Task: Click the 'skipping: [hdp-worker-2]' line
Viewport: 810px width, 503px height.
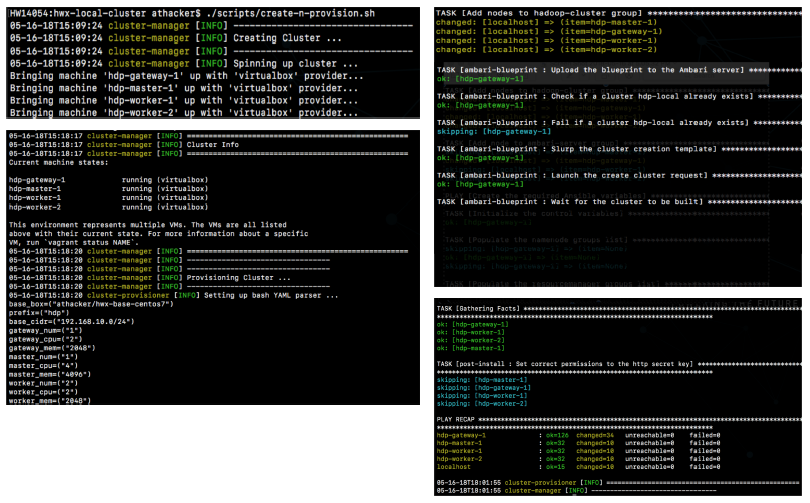Action: [x=482, y=404]
